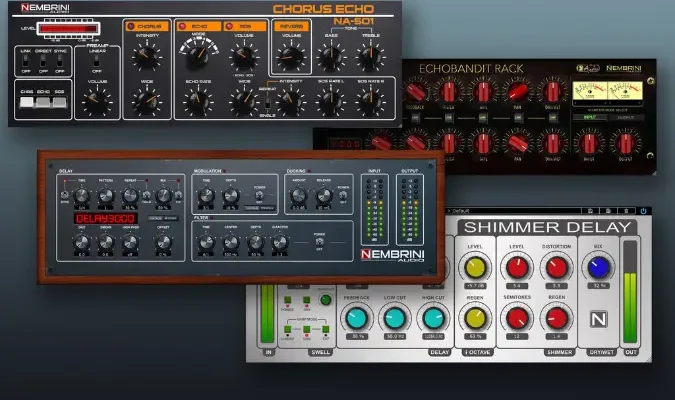Click the Semitones knob in Shimmer section
The image size is (675, 400).
pos(516,318)
